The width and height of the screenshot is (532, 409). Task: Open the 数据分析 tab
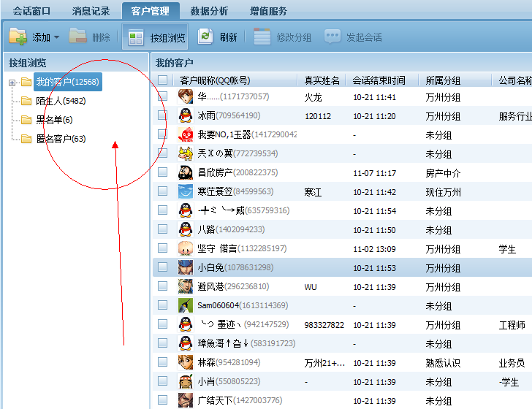pos(209,10)
